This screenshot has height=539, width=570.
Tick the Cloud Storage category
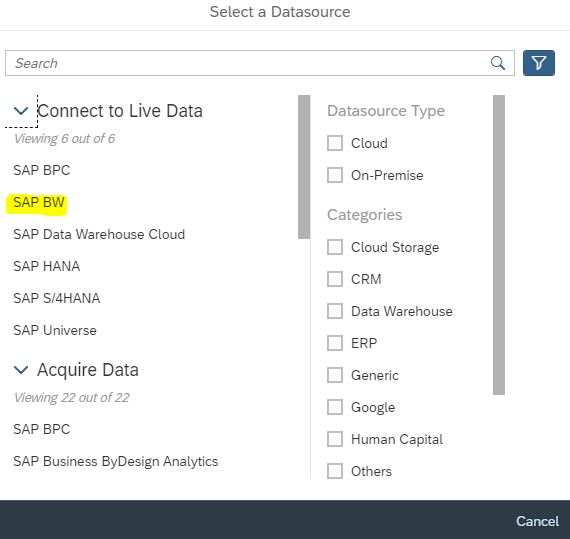click(334, 247)
